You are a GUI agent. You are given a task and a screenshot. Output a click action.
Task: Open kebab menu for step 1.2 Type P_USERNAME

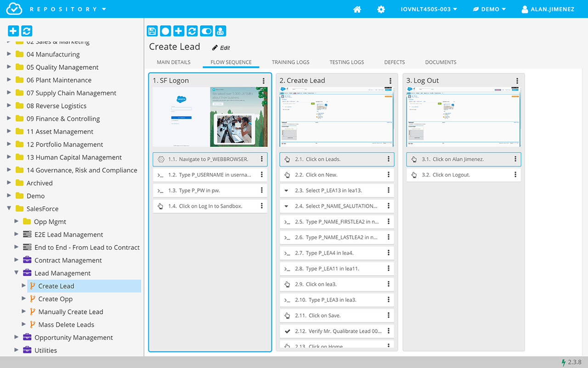click(x=262, y=175)
